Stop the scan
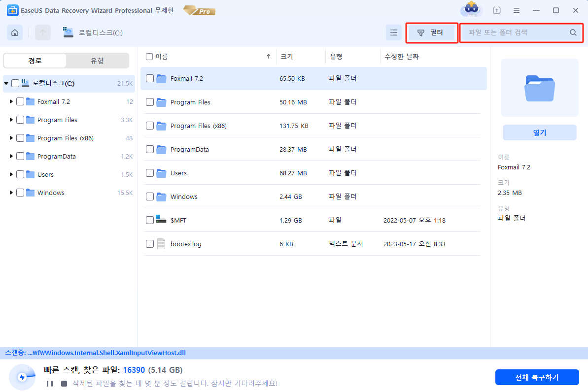 point(64,383)
